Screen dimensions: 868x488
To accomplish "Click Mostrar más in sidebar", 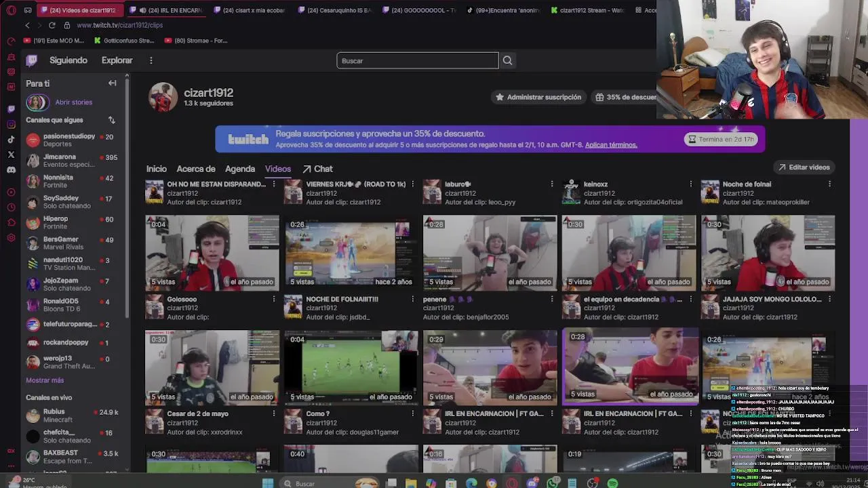I will tap(45, 380).
